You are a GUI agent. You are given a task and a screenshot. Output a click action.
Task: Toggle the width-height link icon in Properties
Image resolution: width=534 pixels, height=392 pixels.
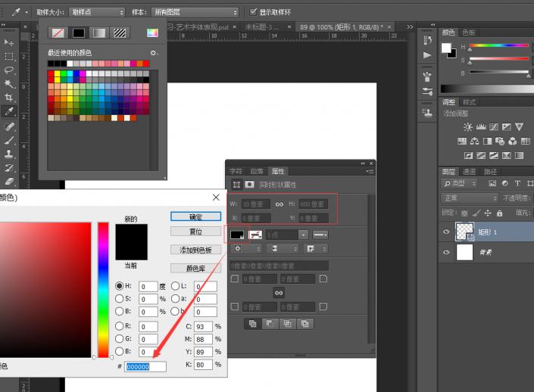point(279,204)
